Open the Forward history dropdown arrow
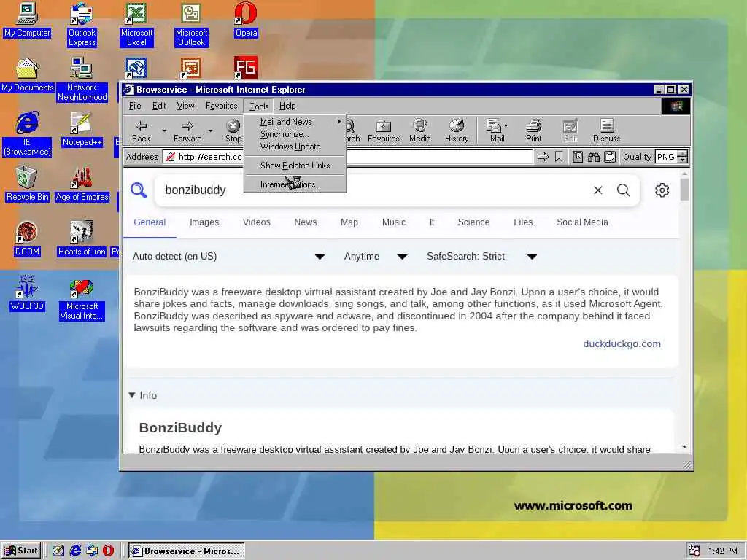Screen dimensions: 747x560 (210, 131)
